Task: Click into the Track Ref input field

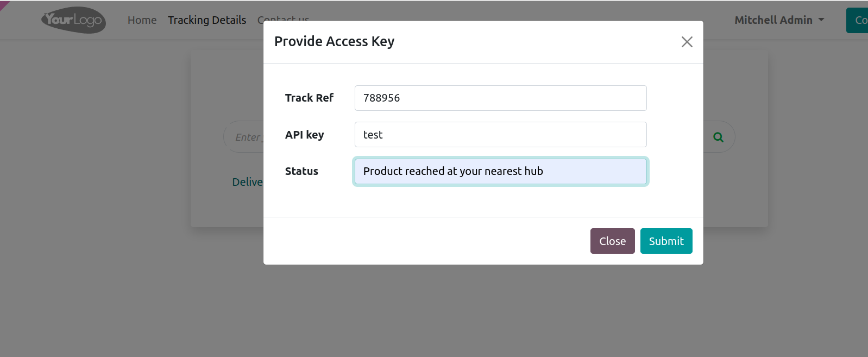Action: click(x=500, y=98)
